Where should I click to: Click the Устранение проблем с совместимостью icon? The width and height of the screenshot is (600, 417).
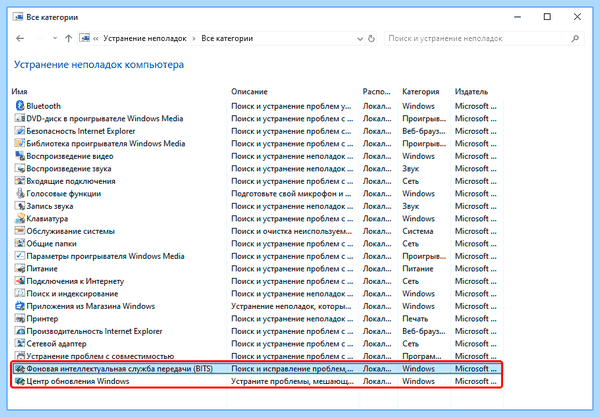point(20,356)
